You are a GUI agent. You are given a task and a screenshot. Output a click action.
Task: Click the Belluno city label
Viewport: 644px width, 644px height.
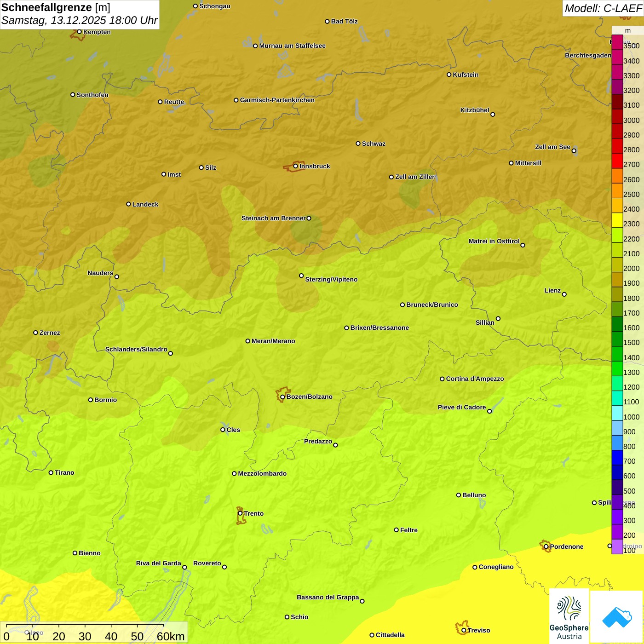[x=474, y=495]
